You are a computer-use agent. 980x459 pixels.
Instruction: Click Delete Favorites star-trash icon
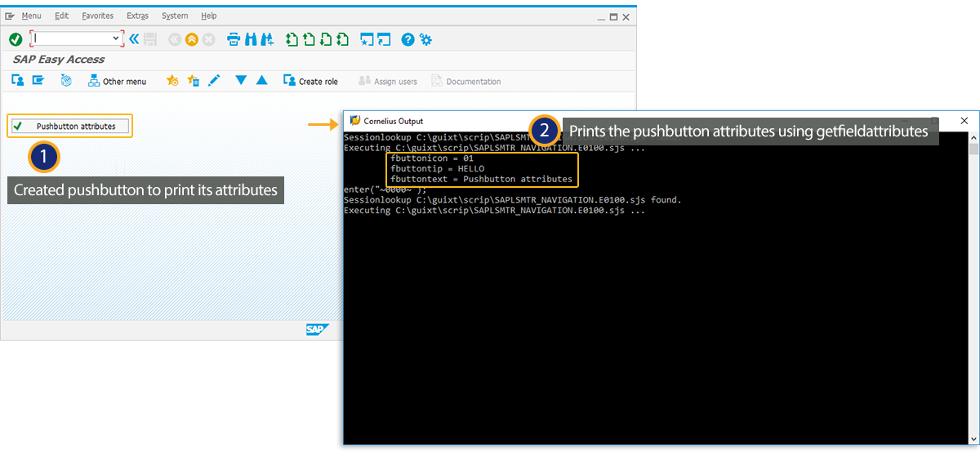[194, 80]
